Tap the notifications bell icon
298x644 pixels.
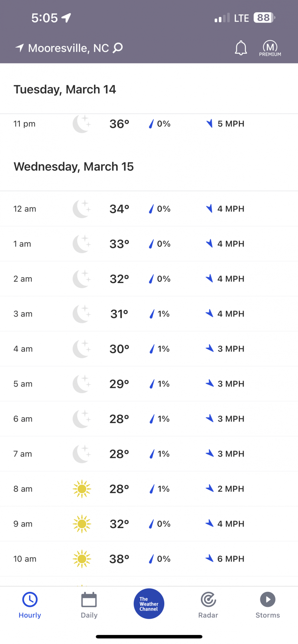point(241,48)
